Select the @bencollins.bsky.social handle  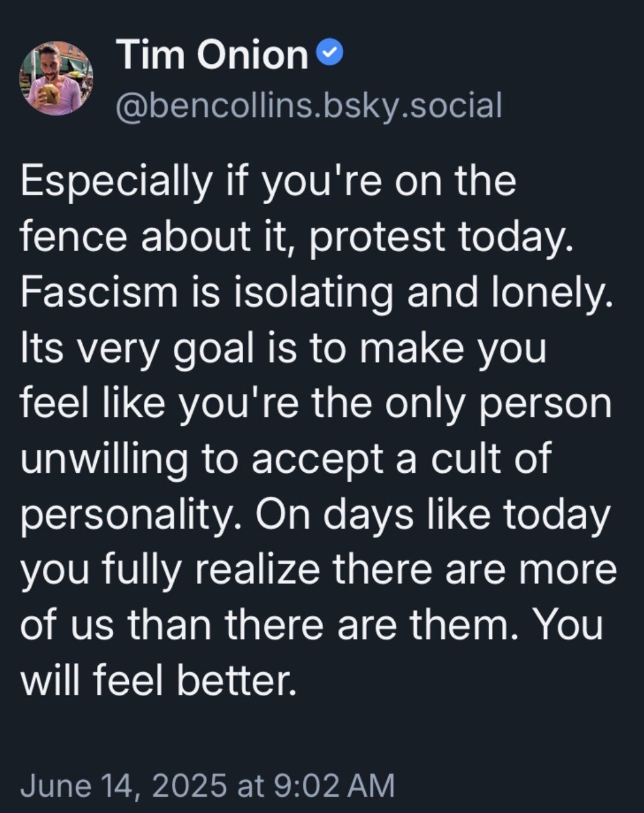tap(309, 105)
